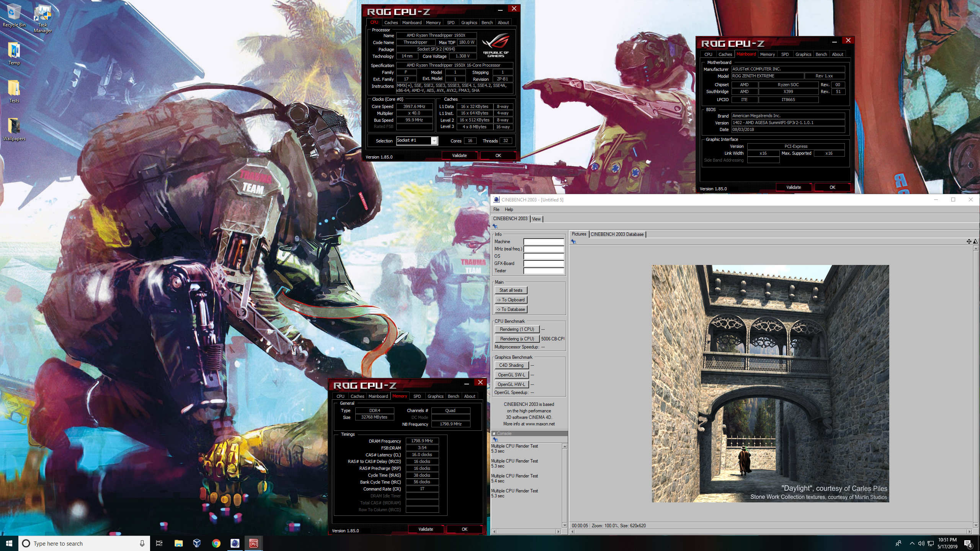
Task: Open the Wallpapers desktop icon
Action: pos(14,129)
